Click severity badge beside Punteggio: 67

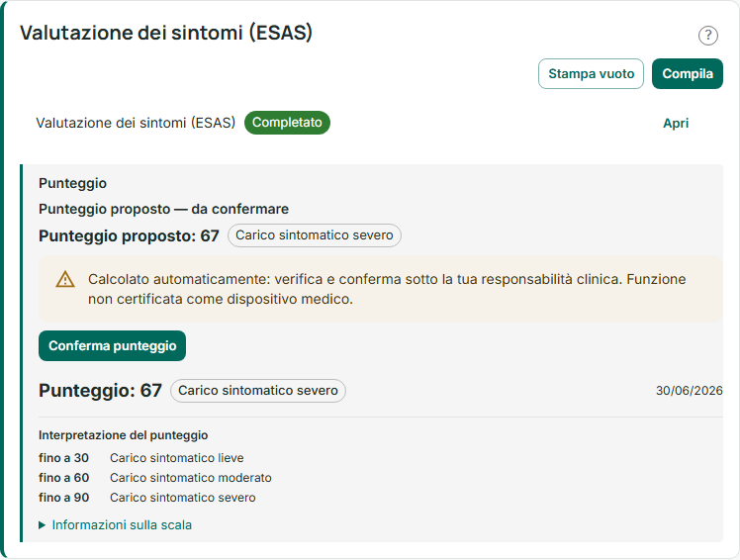(x=257, y=391)
